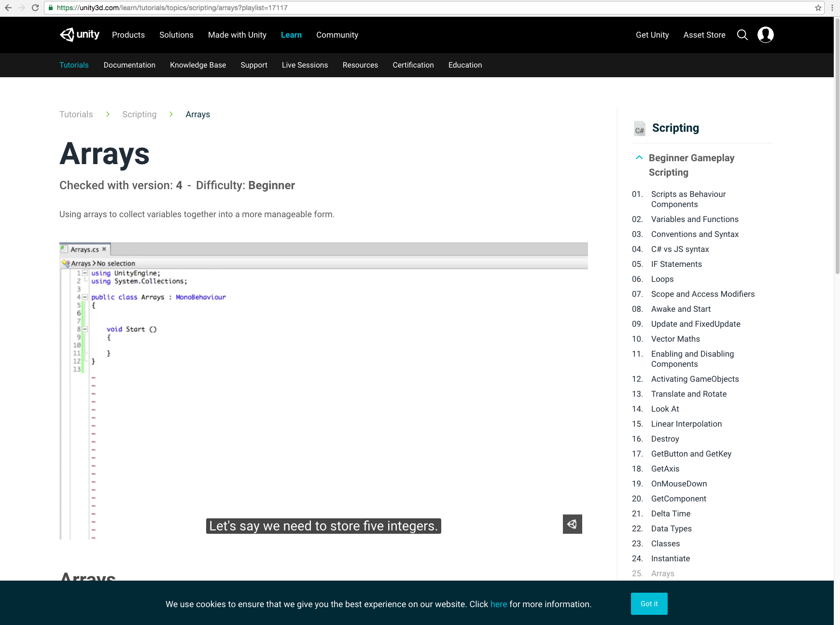Click the C# Scripting file icon

pyautogui.click(x=640, y=128)
